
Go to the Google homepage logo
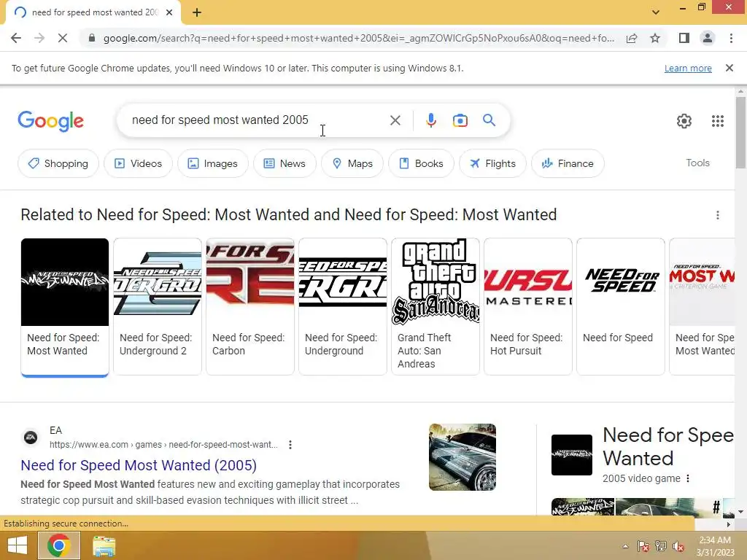pyautogui.click(x=50, y=121)
